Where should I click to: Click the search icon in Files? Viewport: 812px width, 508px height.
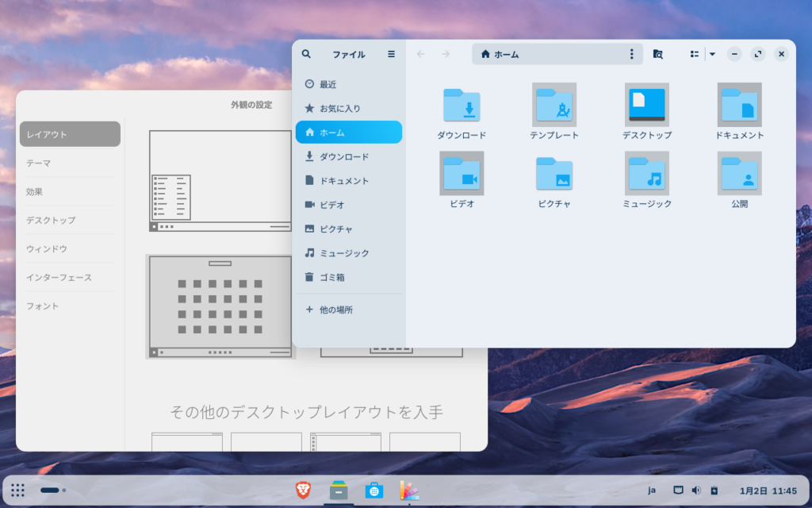click(307, 54)
